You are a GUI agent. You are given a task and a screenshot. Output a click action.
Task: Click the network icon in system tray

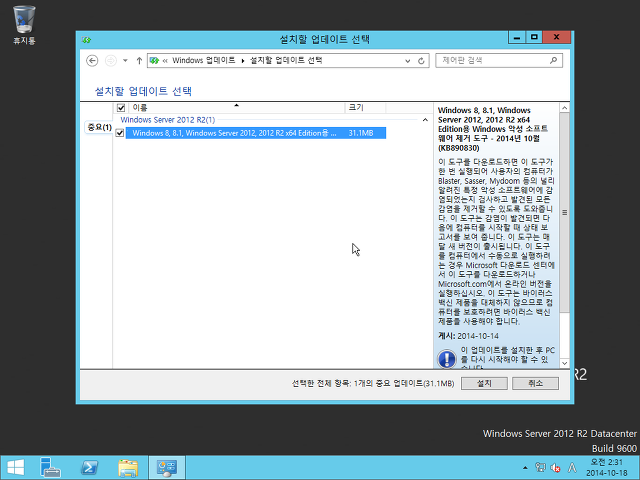tap(540, 468)
